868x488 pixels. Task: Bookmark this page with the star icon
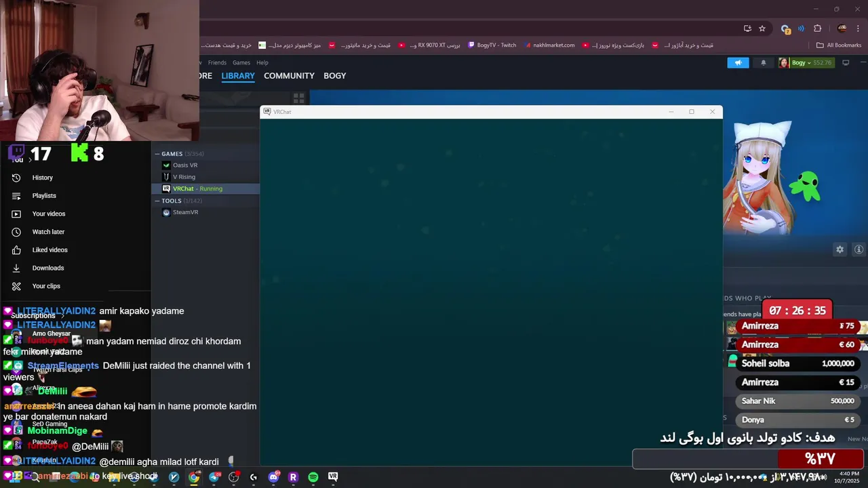(x=762, y=28)
